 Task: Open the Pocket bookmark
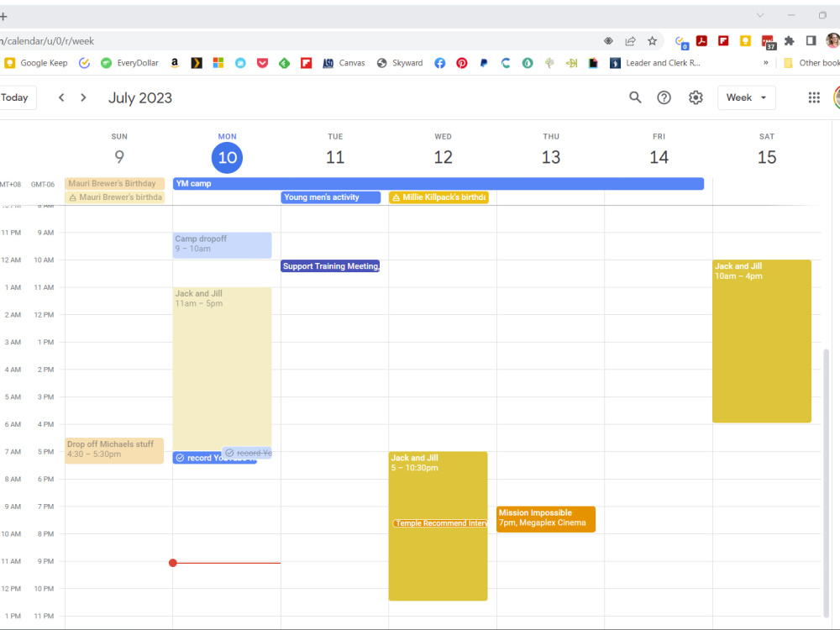(x=262, y=63)
